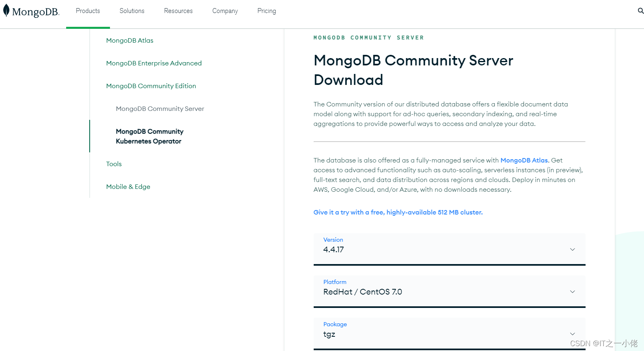This screenshot has height=351, width=644.
Task: Open the Company menu
Action: click(x=225, y=11)
